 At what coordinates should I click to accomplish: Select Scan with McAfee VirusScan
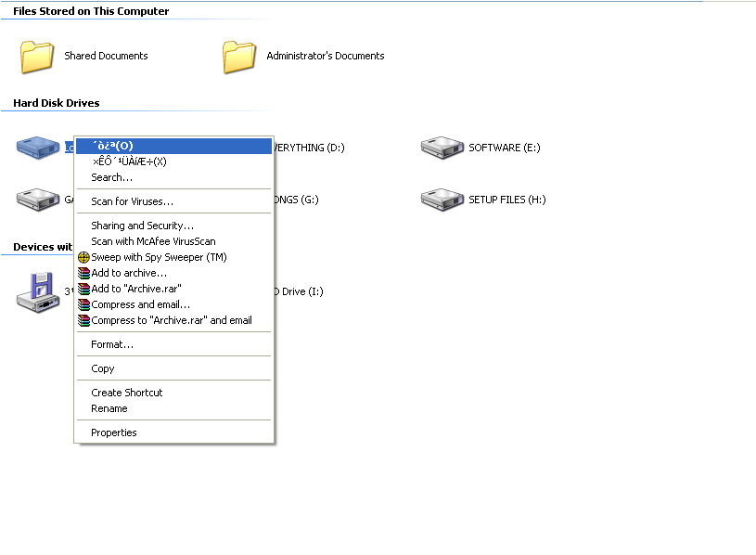153,241
